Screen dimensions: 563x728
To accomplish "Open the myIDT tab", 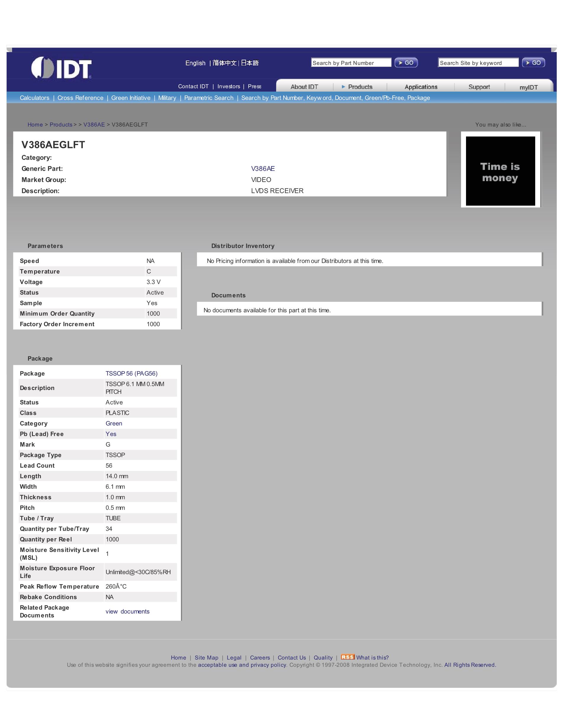I will (x=528, y=87).
